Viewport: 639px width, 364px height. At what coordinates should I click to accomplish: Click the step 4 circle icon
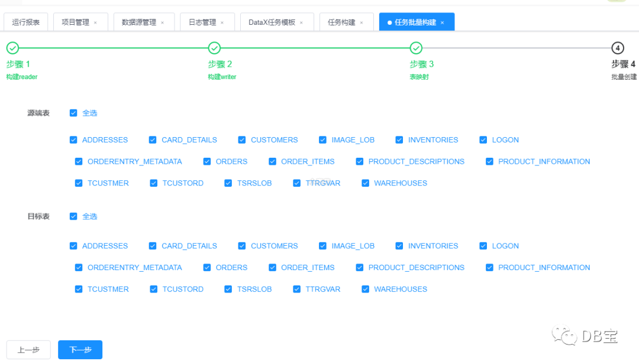tap(618, 48)
